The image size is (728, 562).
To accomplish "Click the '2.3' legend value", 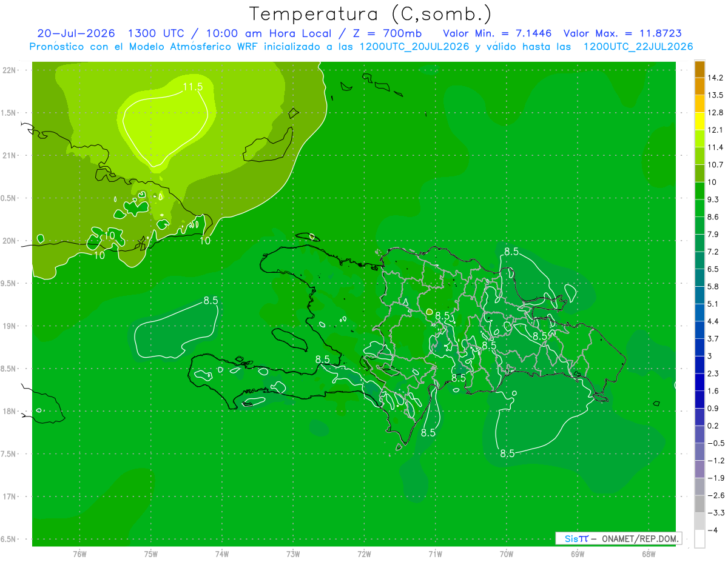I will [713, 373].
